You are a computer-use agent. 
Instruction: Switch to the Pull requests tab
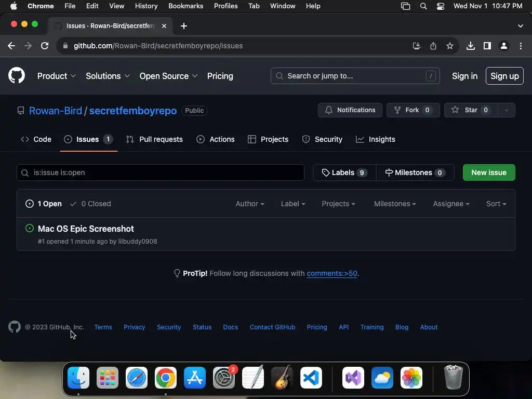click(154, 139)
